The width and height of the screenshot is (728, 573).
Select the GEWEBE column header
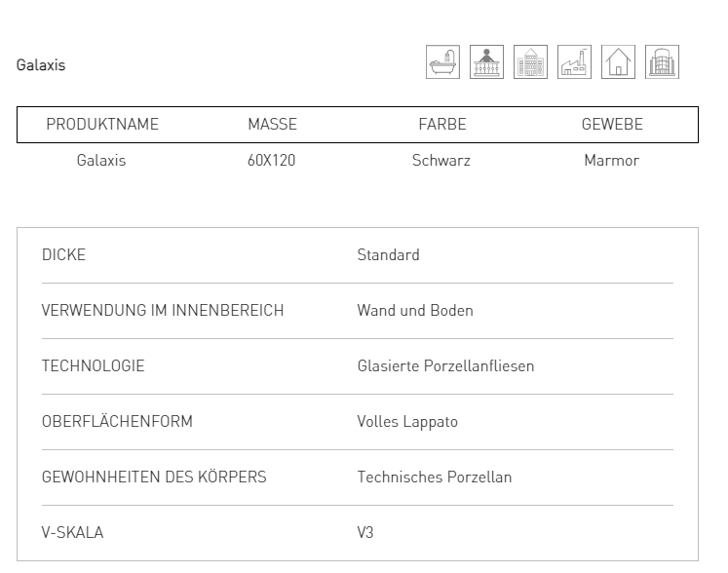(612, 125)
